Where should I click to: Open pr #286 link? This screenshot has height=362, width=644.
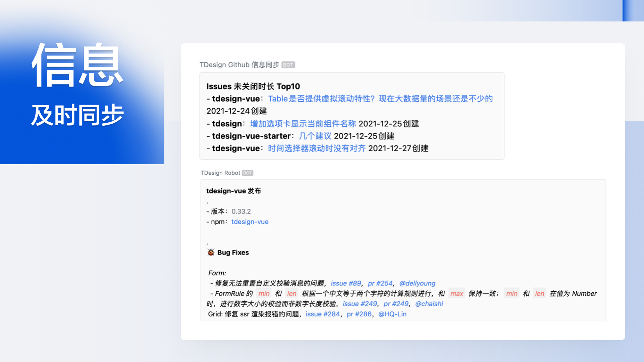[x=359, y=314]
